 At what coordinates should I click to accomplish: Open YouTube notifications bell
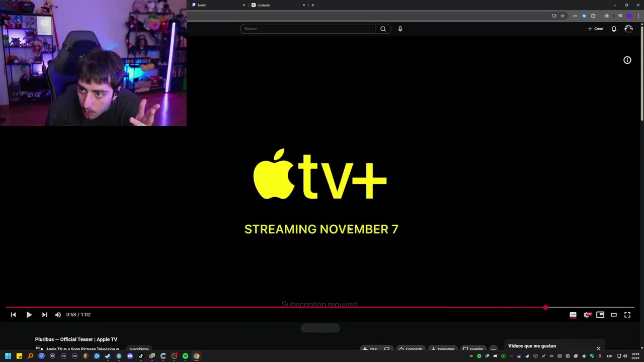[614, 29]
